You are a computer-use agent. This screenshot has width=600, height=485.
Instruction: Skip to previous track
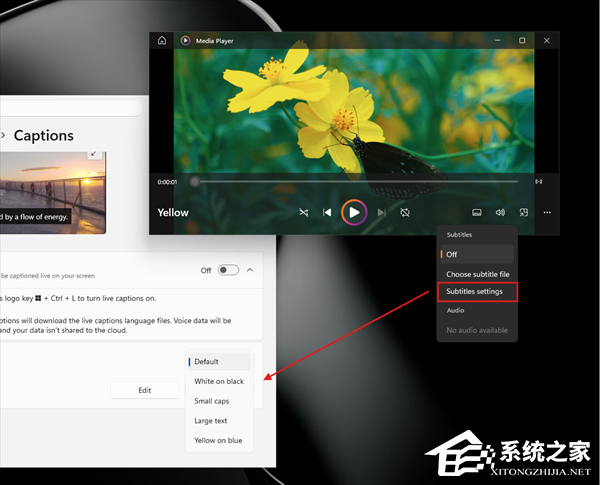(x=327, y=212)
